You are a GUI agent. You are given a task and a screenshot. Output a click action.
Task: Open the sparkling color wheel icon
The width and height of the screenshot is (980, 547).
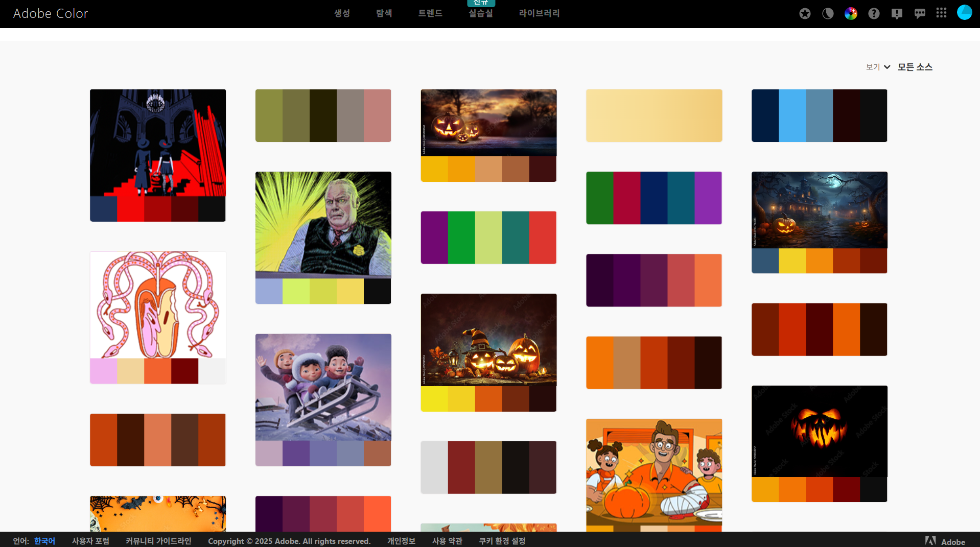(x=851, y=14)
